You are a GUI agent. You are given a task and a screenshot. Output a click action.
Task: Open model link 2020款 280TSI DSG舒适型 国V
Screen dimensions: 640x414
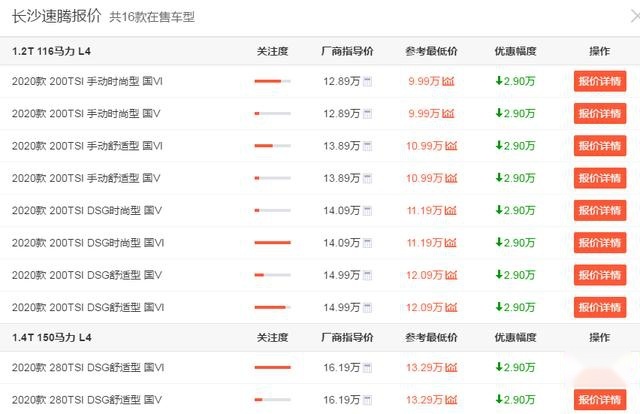(87, 400)
